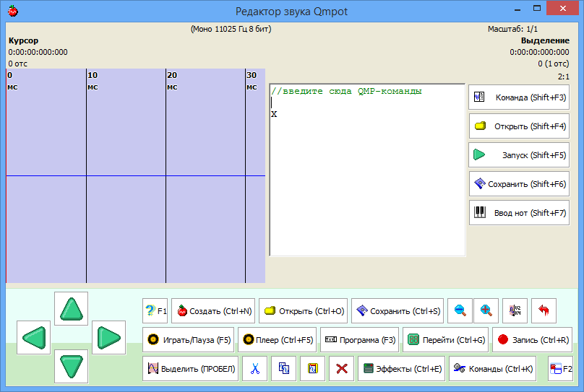Click in the QMP command text editor
This screenshot has width=584, height=392.
coord(367,170)
